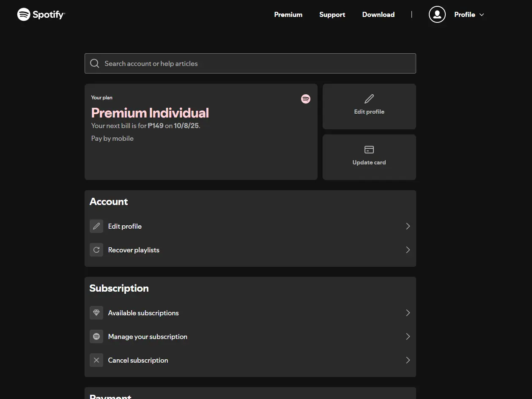Click the card icon above Update card
532x399 pixels.
pyautogui.click(x=369, y=150)
